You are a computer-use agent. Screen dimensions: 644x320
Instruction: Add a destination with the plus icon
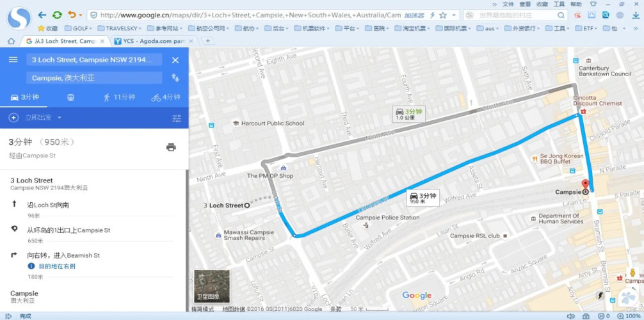tap(13, 118)
